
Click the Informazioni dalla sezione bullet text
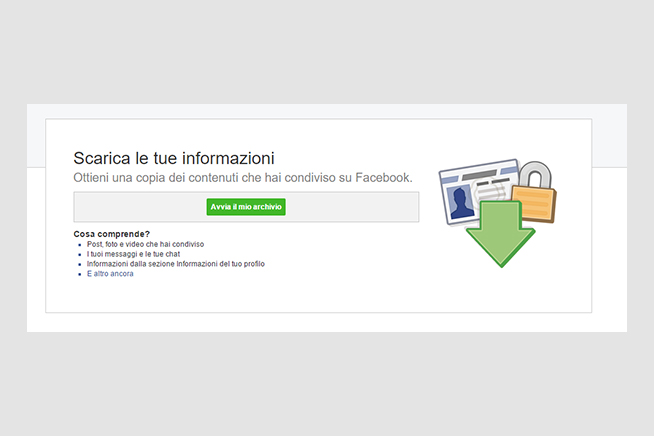(x=176, y=264)
